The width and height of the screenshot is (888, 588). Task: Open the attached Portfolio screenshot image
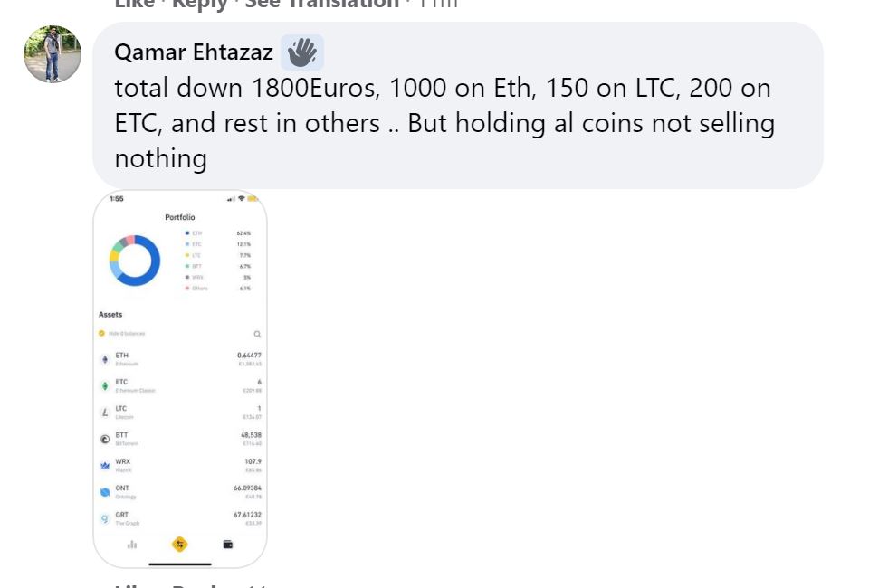(180, 379)
